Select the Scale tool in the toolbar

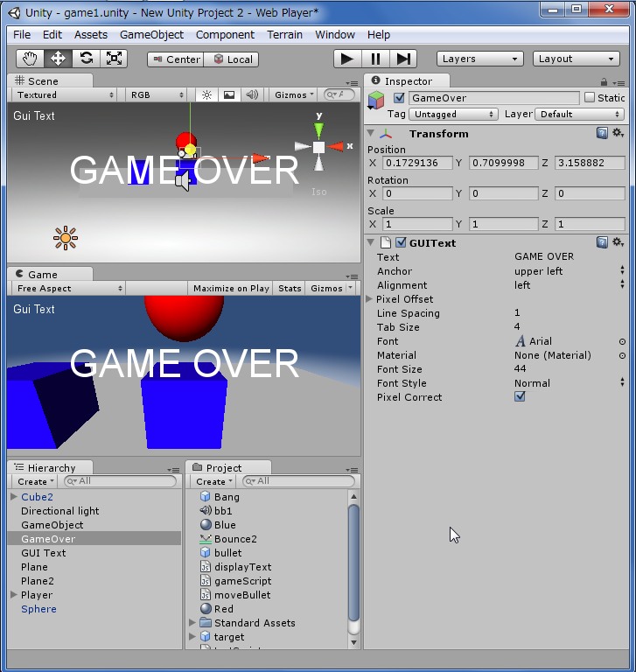coord(114,59)
